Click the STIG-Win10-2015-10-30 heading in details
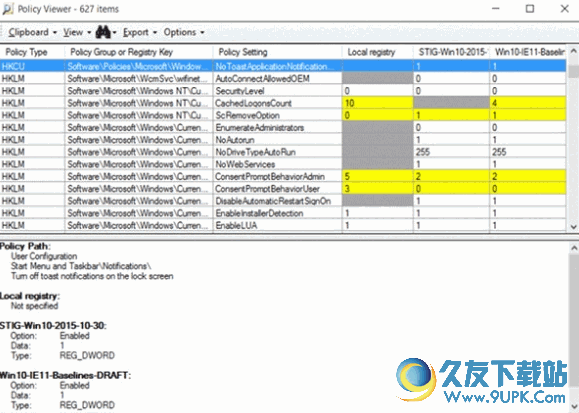This screenshot has height=413, width=579. [53, 325]
